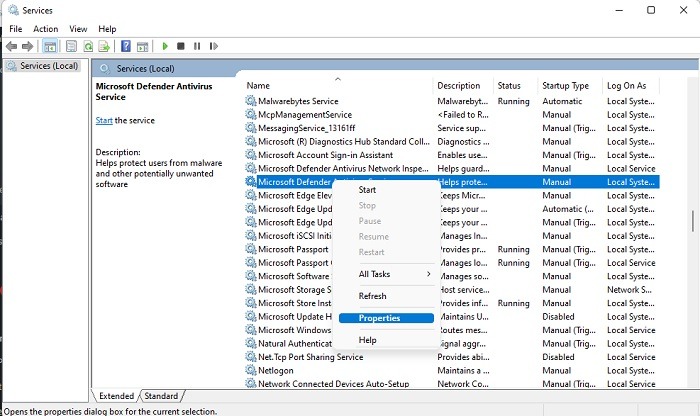Screen dimensions: 700x416
Task: Click gear icon of Microsoft Update Health row
Action: click(x=251, y=316)
